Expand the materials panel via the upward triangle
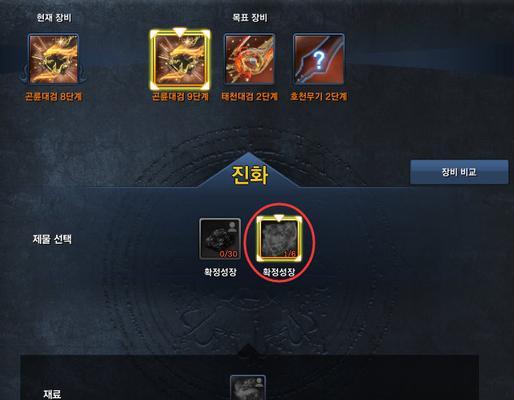This screenshot has height=400, width=514. click(248, 349)
